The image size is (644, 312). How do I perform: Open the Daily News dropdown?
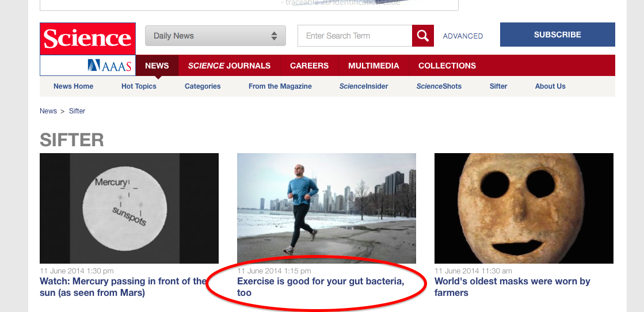215,36
